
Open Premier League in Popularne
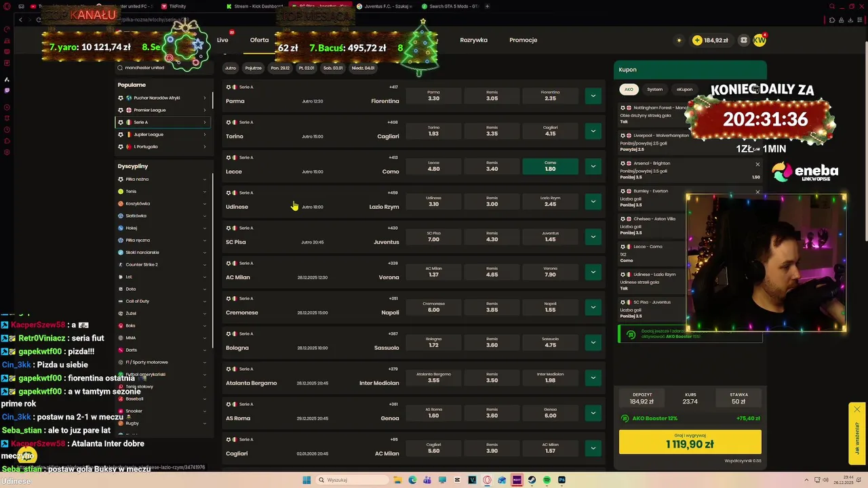point(163,110)
